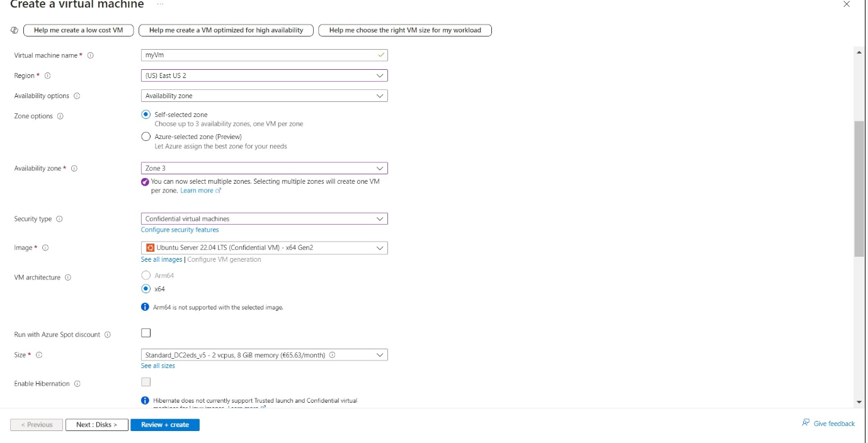The image size is (868, 443).
Task: Click the Ubuntu logo icon in Image field
Action: pos(150,248)
